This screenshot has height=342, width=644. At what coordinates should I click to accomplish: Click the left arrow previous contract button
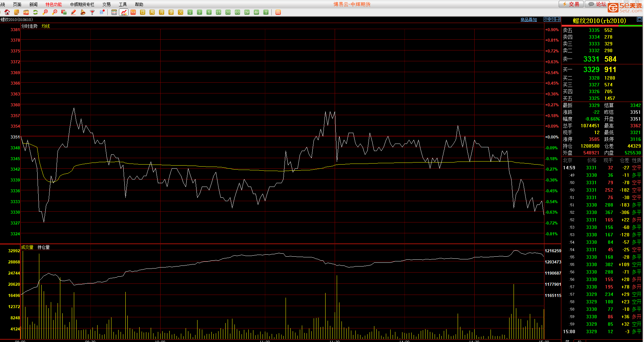click(546, 20)
